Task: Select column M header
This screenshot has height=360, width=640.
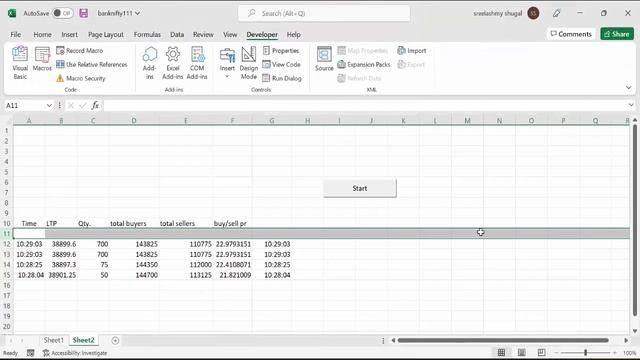Action: pos(467,121)
